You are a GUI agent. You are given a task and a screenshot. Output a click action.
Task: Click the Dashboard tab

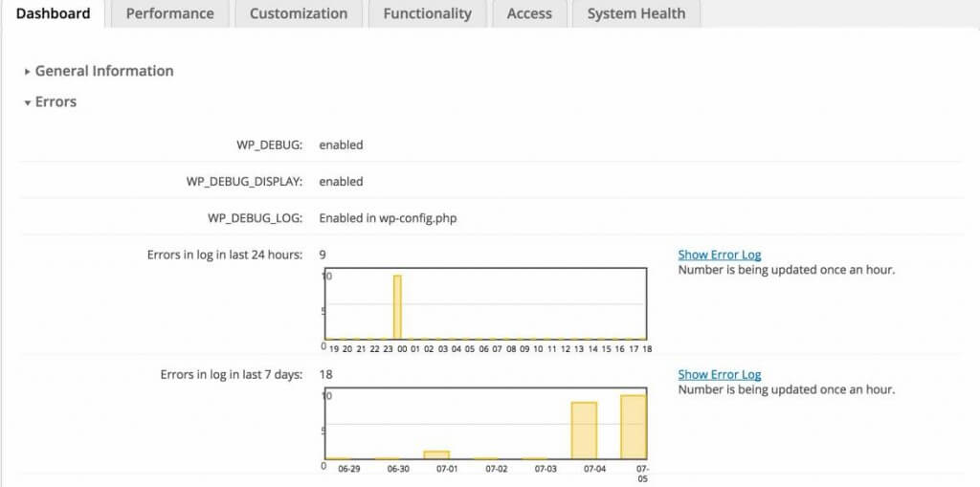[54, 13]
